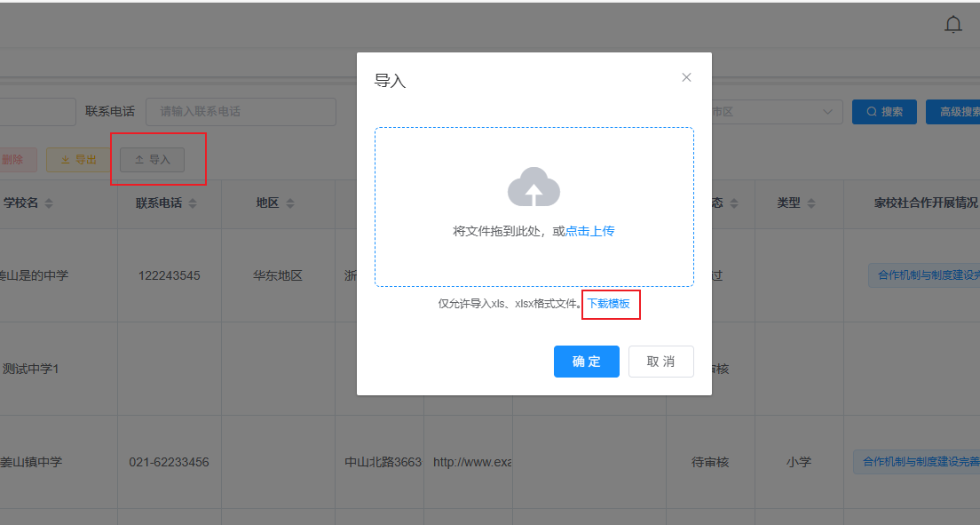Sort by 联系电话 column header arrows

pyautogui.click(x=193, y=203)
